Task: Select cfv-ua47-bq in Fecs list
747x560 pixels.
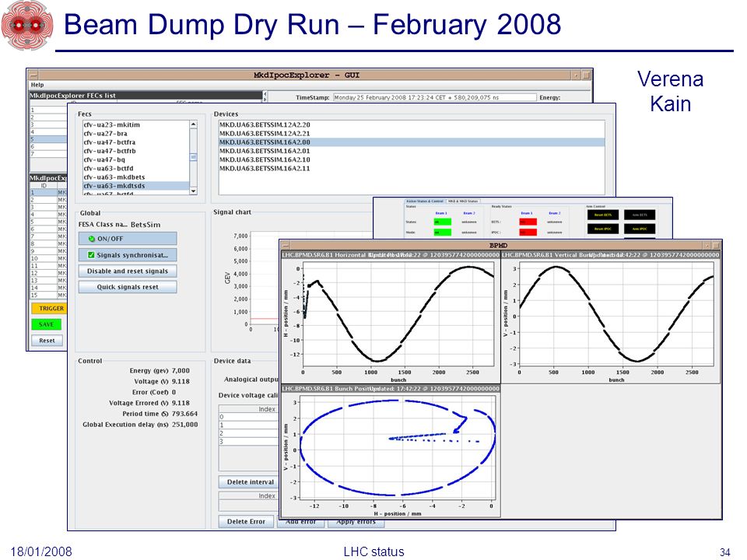Action: tap(135, 159)
